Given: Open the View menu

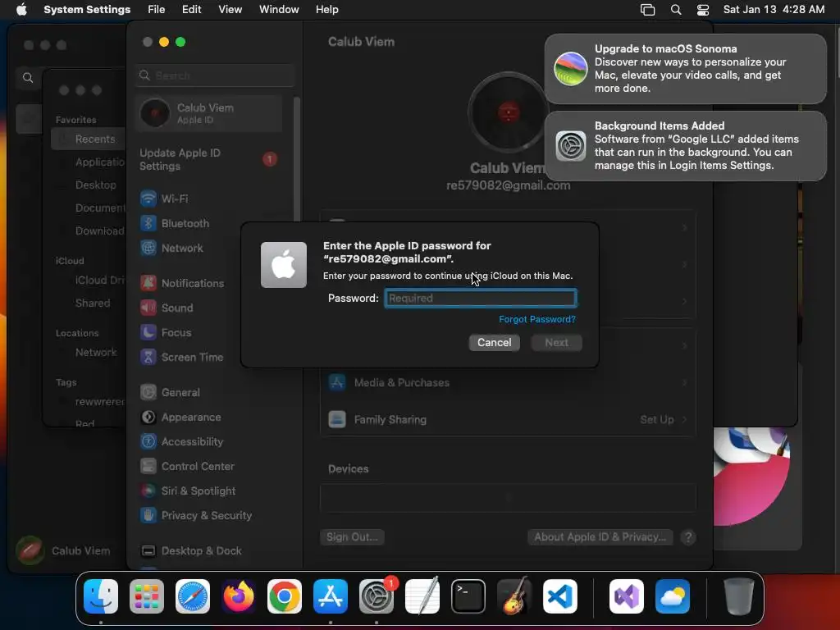Looking at the screenshot, I should tap(230, 9).
